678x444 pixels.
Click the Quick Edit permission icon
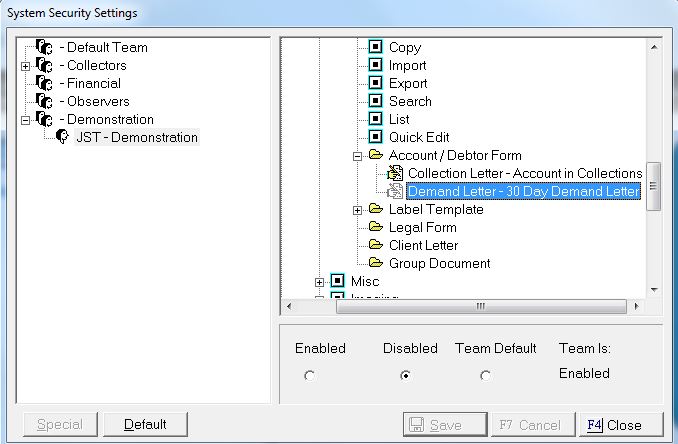pyautogui.click(x=376, y=137)
